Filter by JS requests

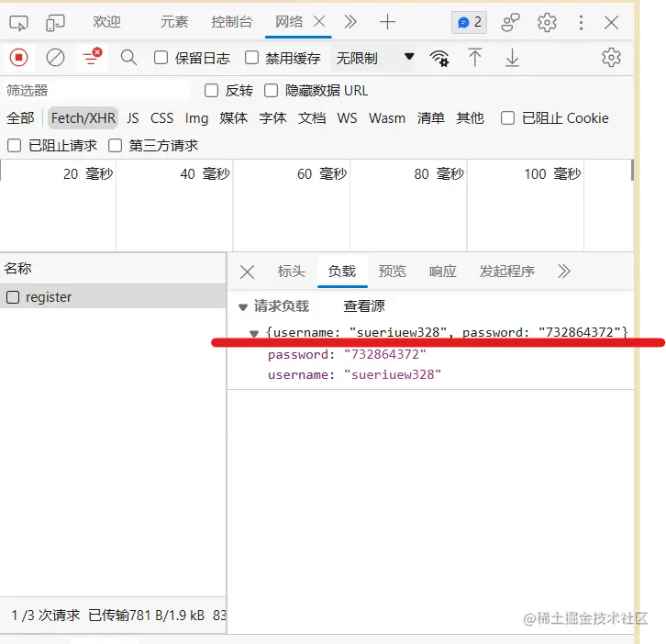click(x=132, y=118)
